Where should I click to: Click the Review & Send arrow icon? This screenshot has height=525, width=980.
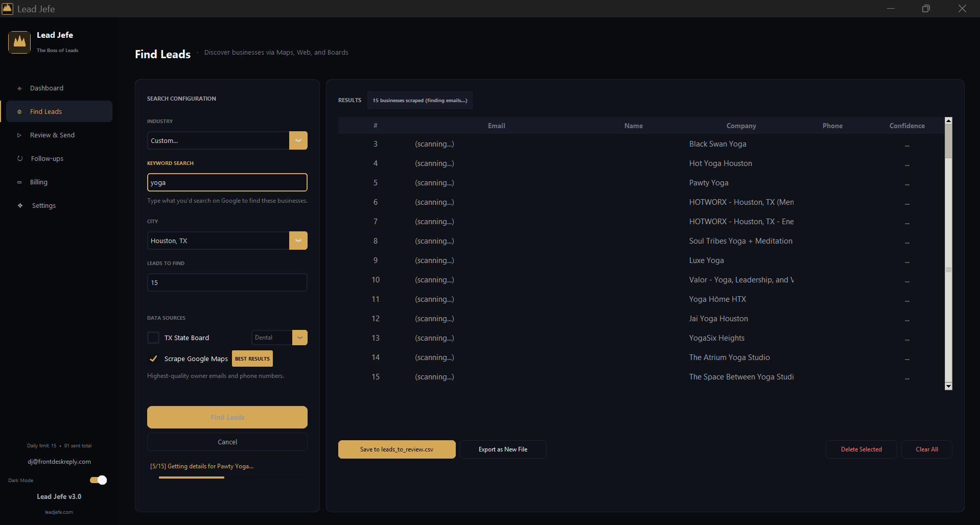(x=19, y=135)
